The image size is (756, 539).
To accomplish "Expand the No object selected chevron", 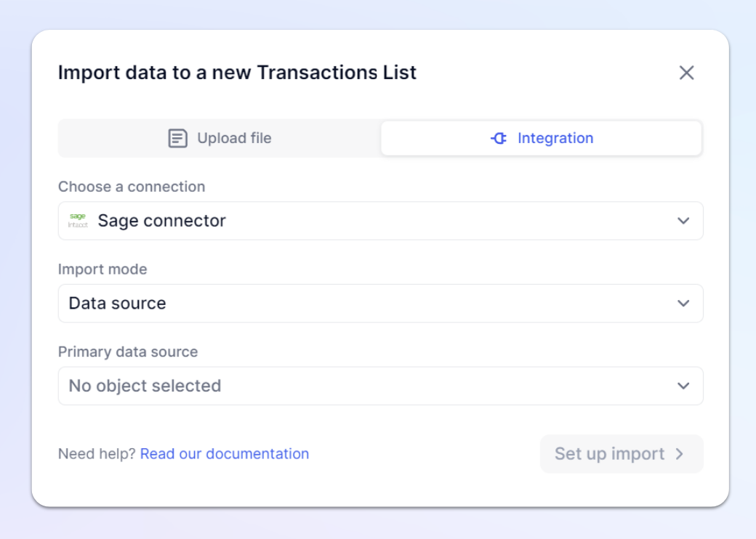I will pos(683,386).
